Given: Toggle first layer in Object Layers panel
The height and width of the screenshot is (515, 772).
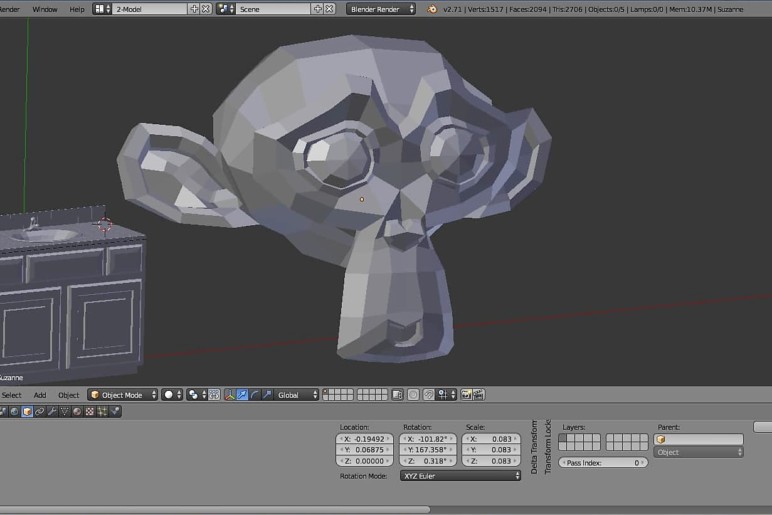Looking at the screenshot, I should (562, 438).
